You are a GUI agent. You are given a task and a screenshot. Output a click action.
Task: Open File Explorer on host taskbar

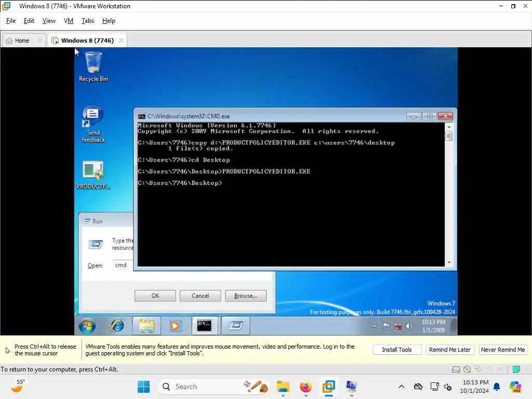click(x=283, y=387)
